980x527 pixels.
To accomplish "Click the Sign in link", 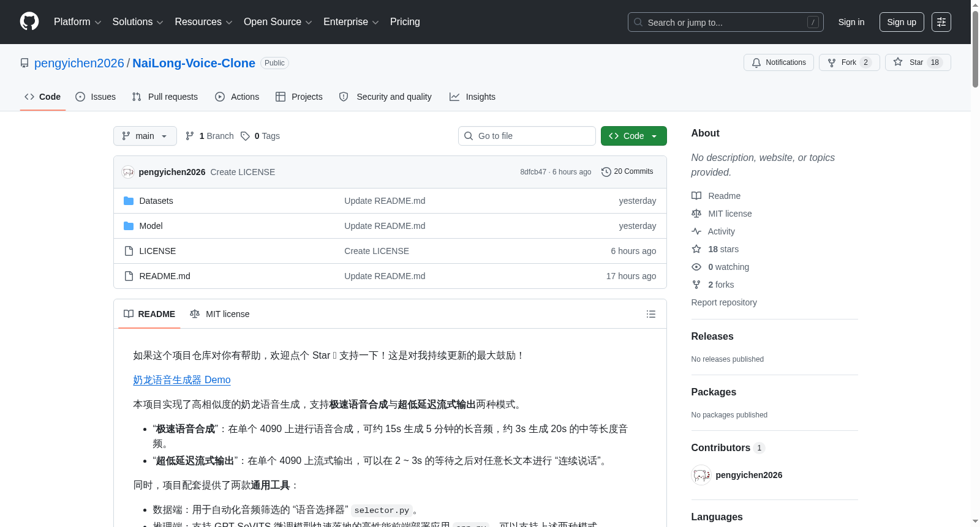I will coord(851,22).
